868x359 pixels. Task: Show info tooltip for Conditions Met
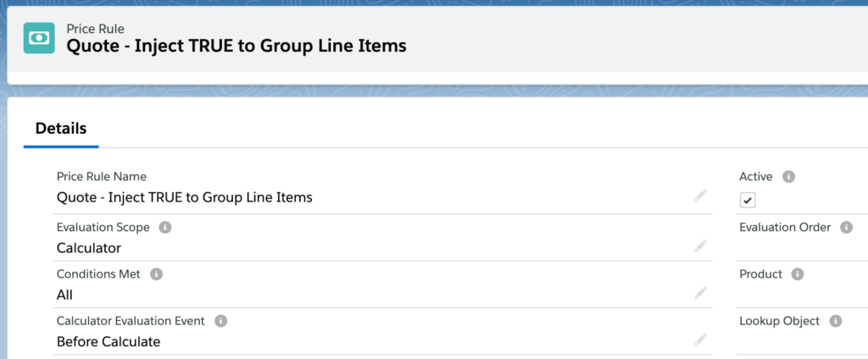tap(157, 274)
